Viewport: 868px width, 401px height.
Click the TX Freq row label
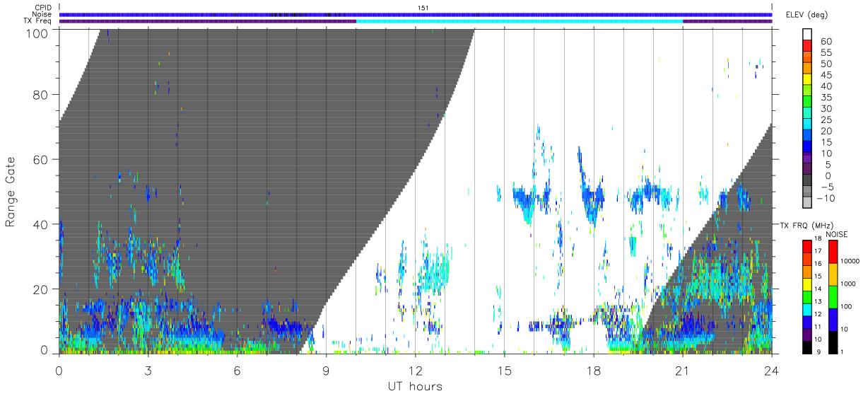point(38,21)
